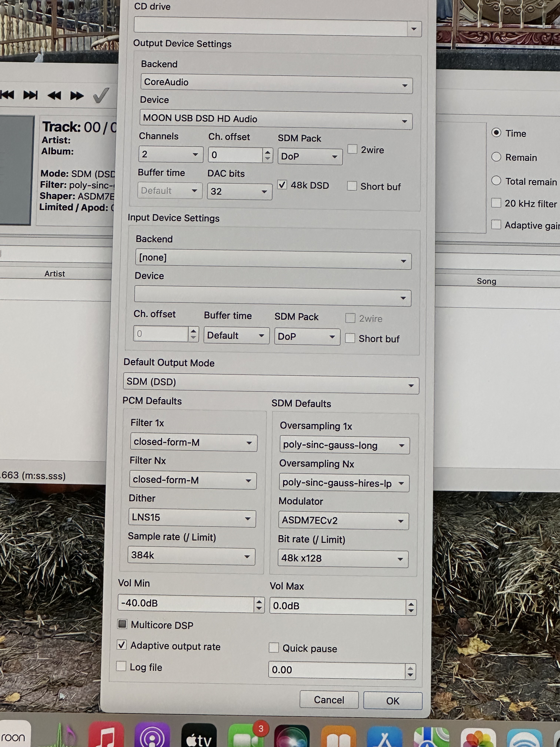
Task: Uncheck Adaptive output rate
Action: pos(121,645)
